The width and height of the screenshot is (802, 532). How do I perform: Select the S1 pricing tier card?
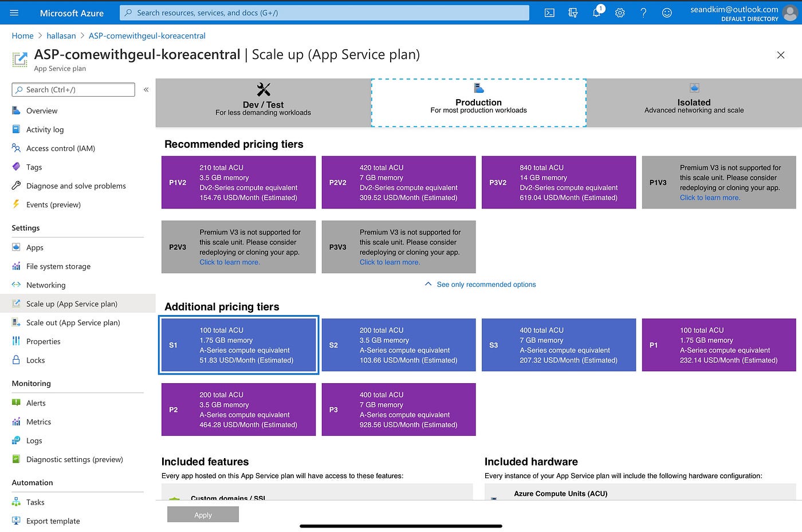(x=238, y=345)
